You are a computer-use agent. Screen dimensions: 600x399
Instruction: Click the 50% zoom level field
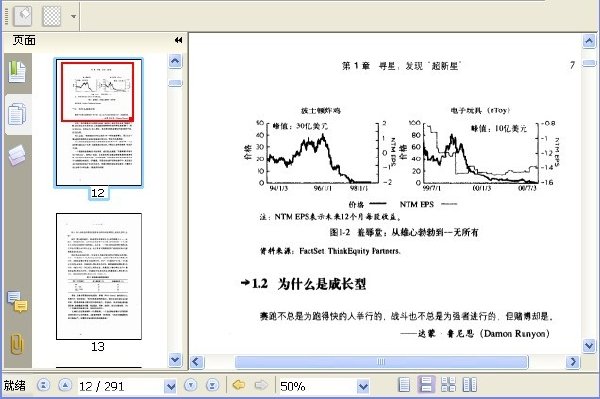coord(318,386)
